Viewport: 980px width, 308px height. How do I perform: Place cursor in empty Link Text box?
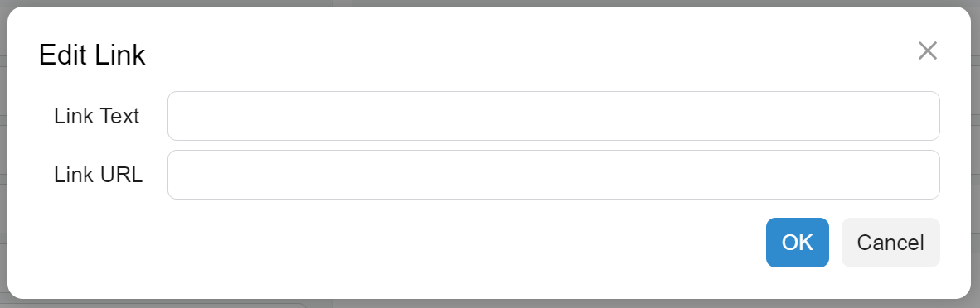pyautogui.click(x=554, y=116)
